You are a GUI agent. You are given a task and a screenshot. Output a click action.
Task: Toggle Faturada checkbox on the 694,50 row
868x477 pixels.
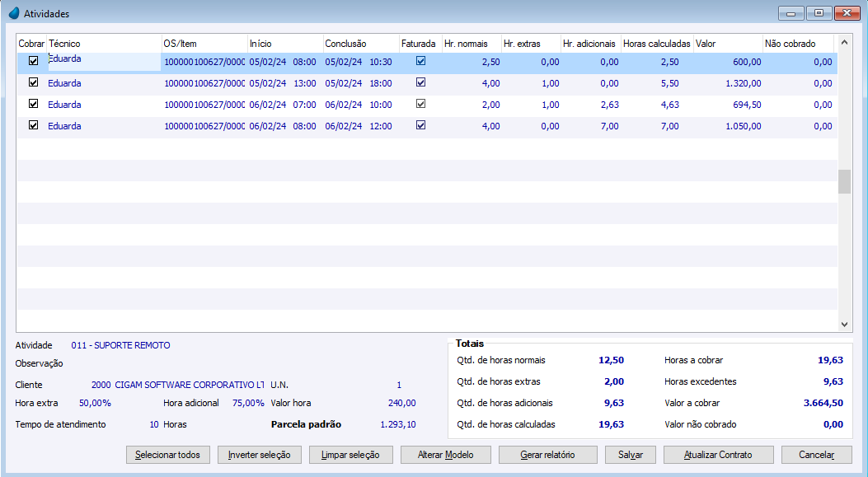coord(421,105)
